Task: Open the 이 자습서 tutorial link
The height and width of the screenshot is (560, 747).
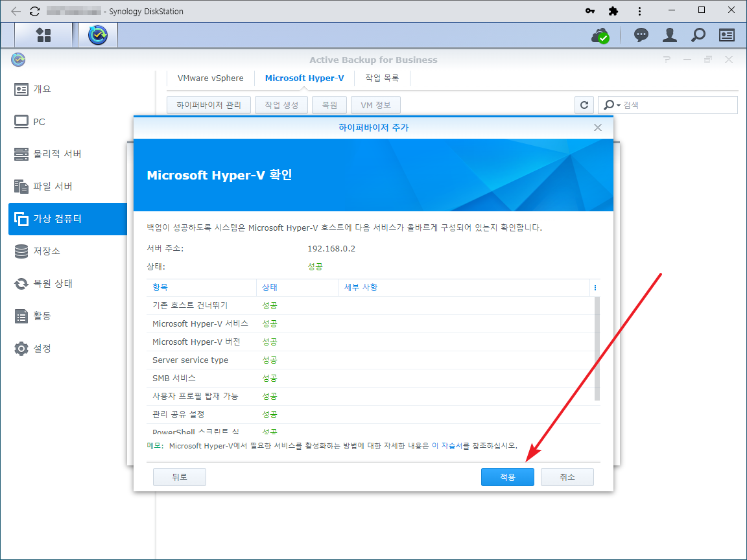Action: (x=447, y=446)
